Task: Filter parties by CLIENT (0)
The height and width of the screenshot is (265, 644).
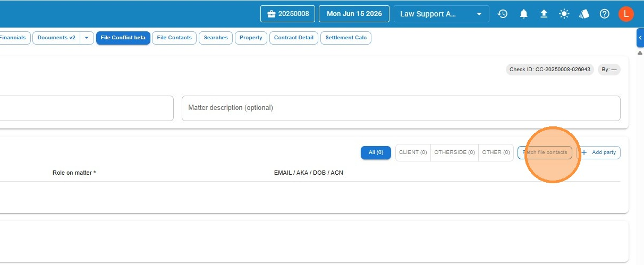Action: 413,152
